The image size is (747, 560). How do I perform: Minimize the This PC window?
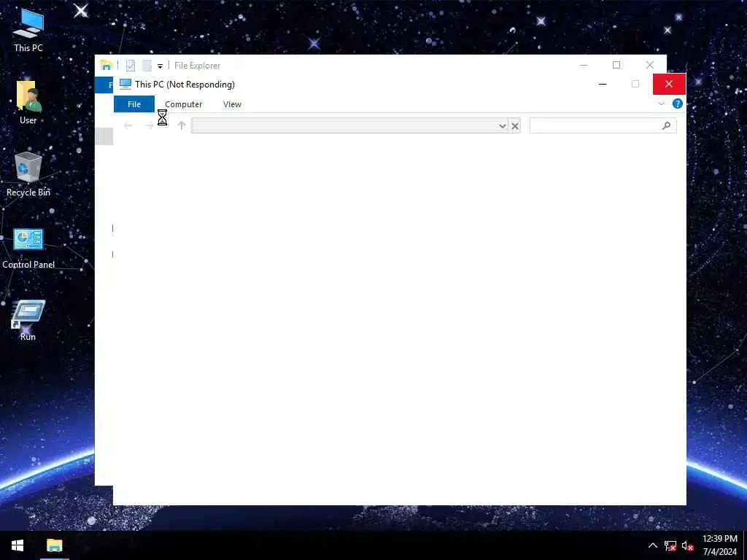(x=603, y=85)
